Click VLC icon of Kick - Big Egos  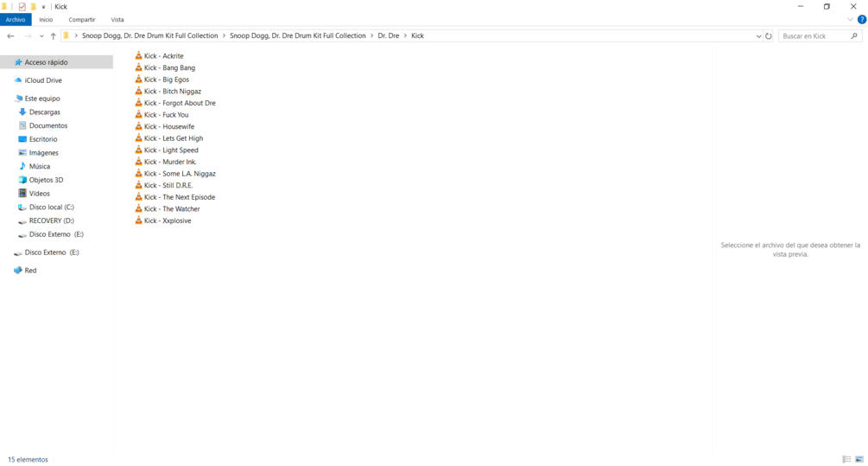138,80
